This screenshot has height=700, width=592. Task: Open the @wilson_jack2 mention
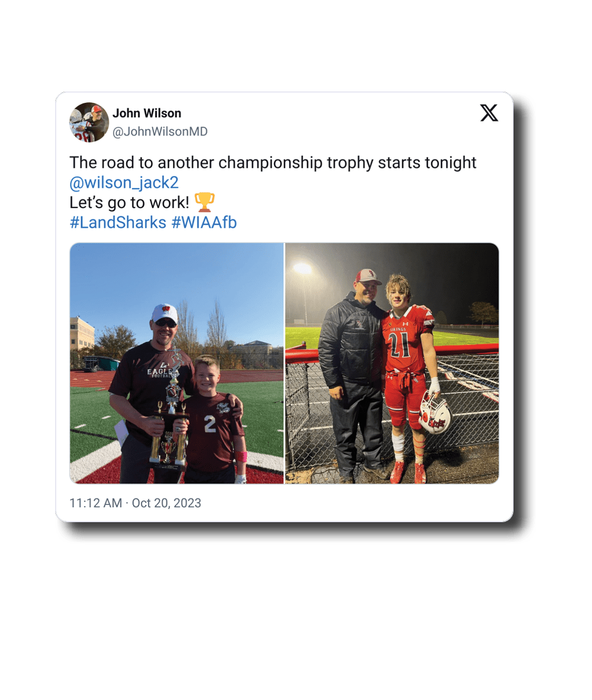tap(124, 183)
